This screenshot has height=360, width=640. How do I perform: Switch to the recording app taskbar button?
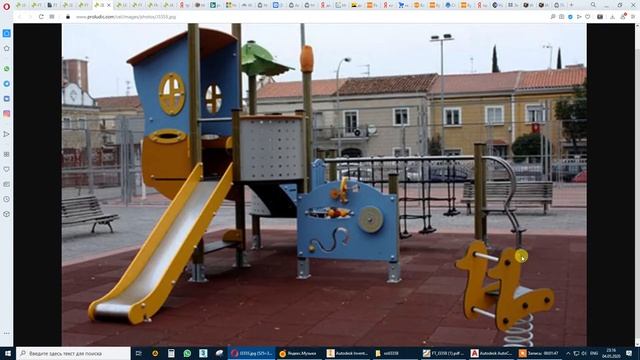coord(539,353)
